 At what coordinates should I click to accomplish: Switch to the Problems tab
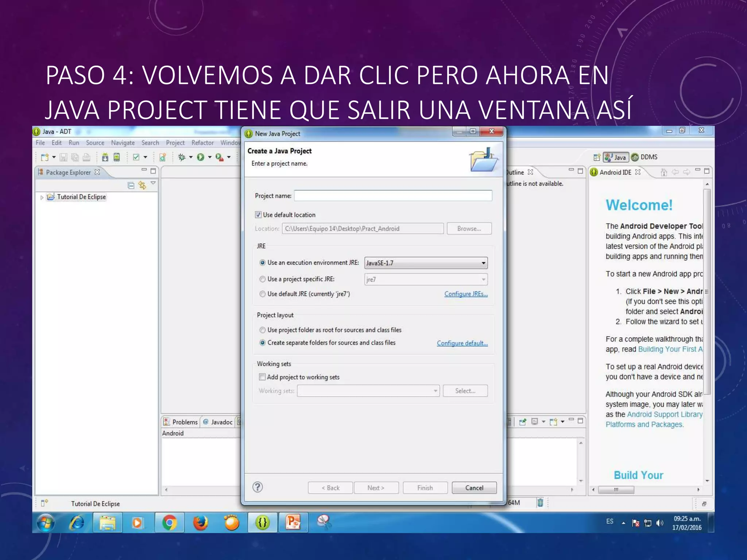pyautogui.click(x=181, y=422)
